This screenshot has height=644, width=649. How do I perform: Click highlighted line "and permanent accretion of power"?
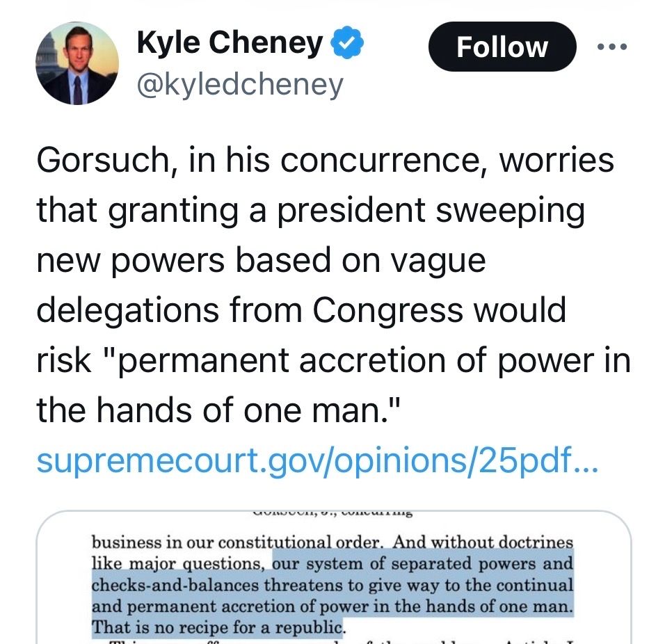(332, 606)
